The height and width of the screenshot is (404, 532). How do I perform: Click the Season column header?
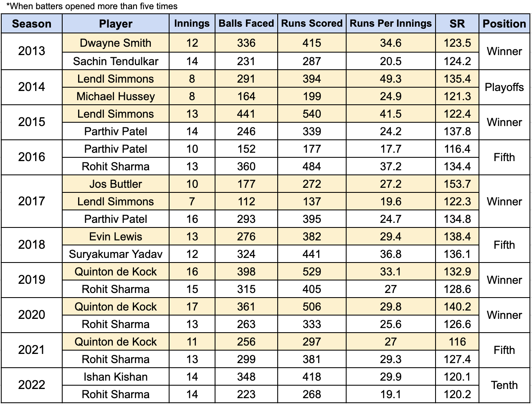point(32,24)
